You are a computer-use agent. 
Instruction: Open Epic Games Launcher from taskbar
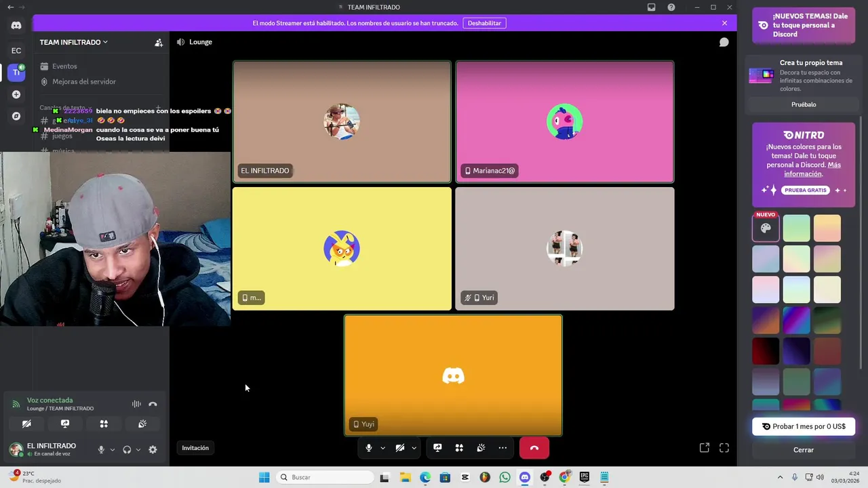click(x=584, y=477)
